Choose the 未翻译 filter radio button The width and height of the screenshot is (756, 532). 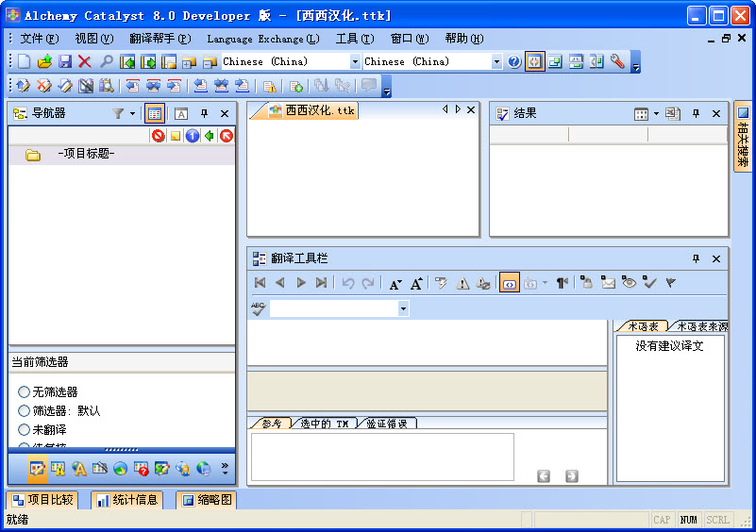point(25,429)
